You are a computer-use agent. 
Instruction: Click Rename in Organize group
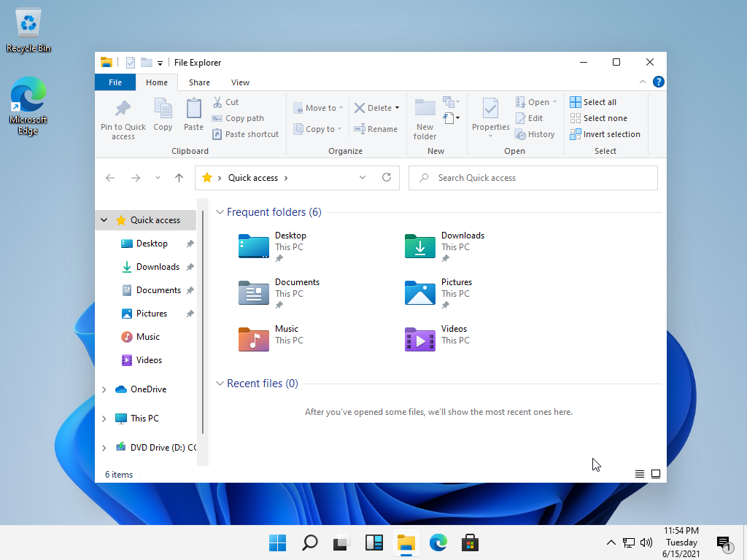tap(376, 129)
